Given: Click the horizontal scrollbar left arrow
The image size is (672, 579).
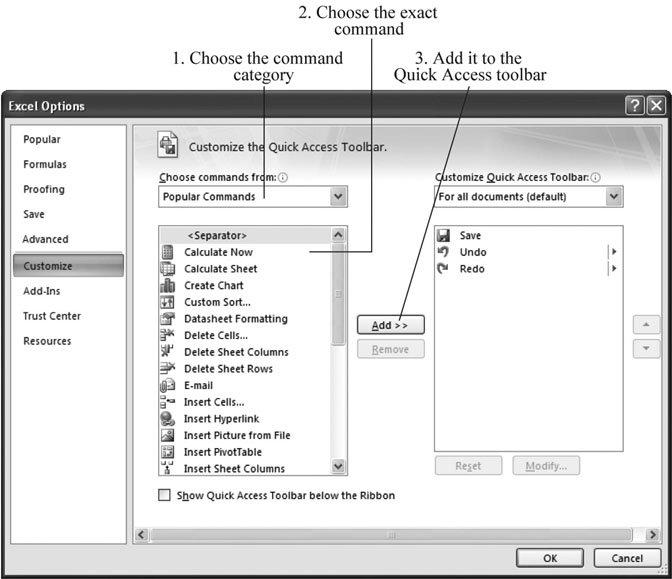Looking at the screenshot, I should tap(142, 535).
